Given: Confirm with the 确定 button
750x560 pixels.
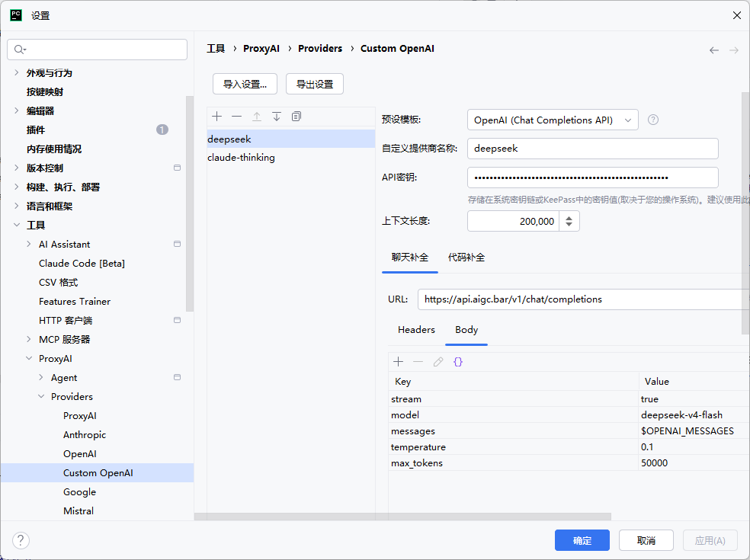Looking at the screenshot, I should [582, 540].
